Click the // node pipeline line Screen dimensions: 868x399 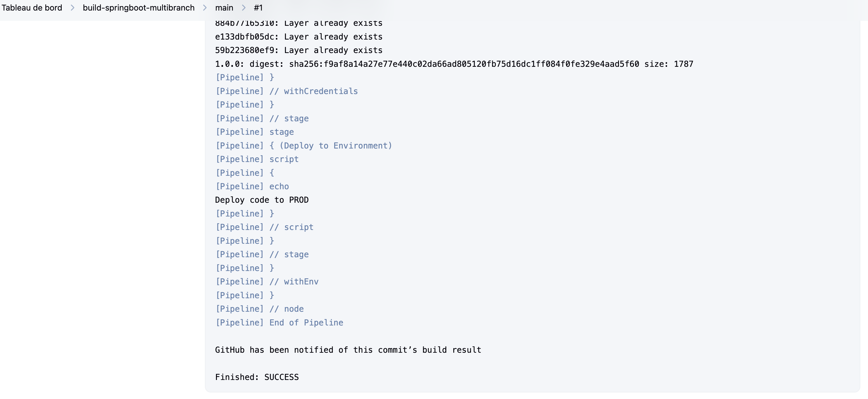point(260,308)
